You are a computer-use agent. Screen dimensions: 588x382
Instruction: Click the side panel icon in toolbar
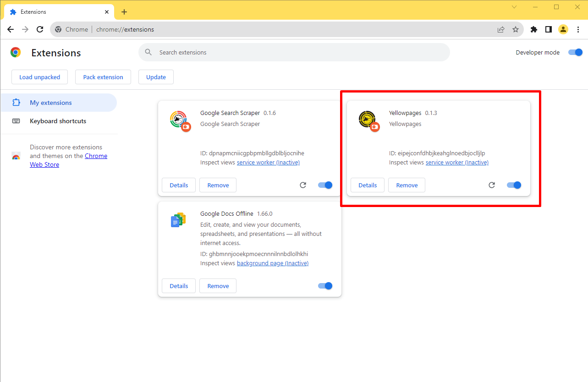tap(548, 29)
